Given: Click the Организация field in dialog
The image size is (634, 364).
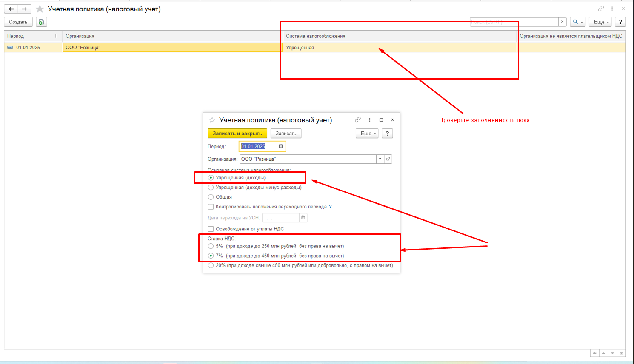Looking at the screenshot, I should pos(308,159).
